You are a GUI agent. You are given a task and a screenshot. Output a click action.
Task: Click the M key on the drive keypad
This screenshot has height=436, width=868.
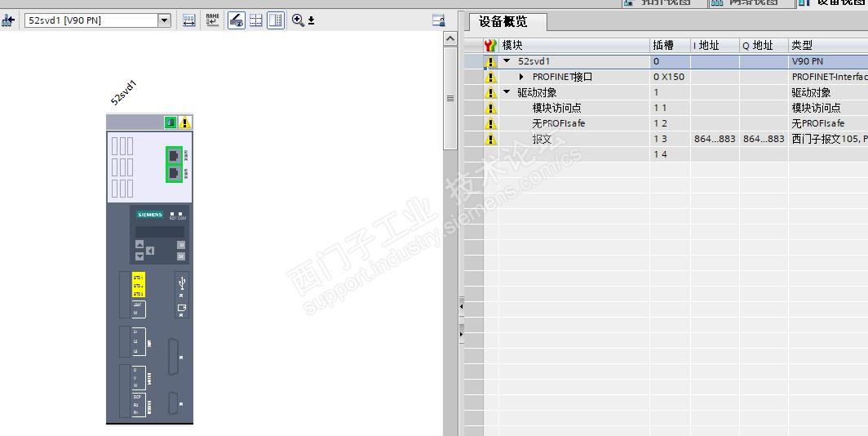pyautogui.click(x=181, y=244)
